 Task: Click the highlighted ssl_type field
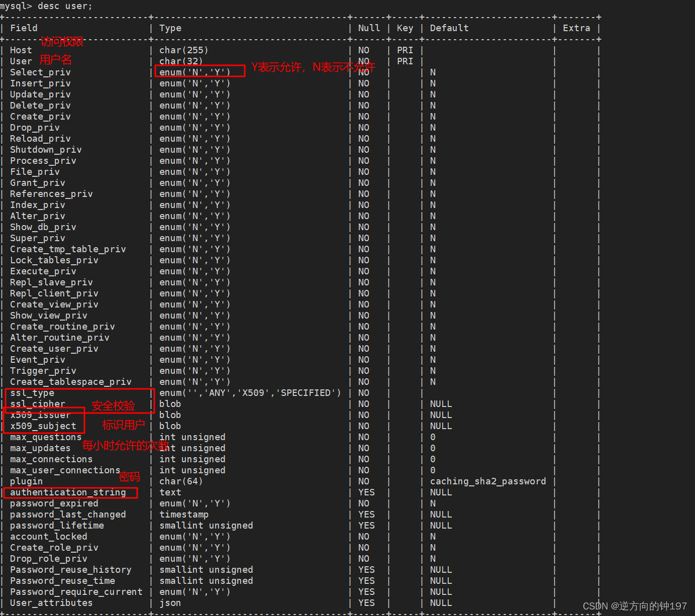coord(31,392)
